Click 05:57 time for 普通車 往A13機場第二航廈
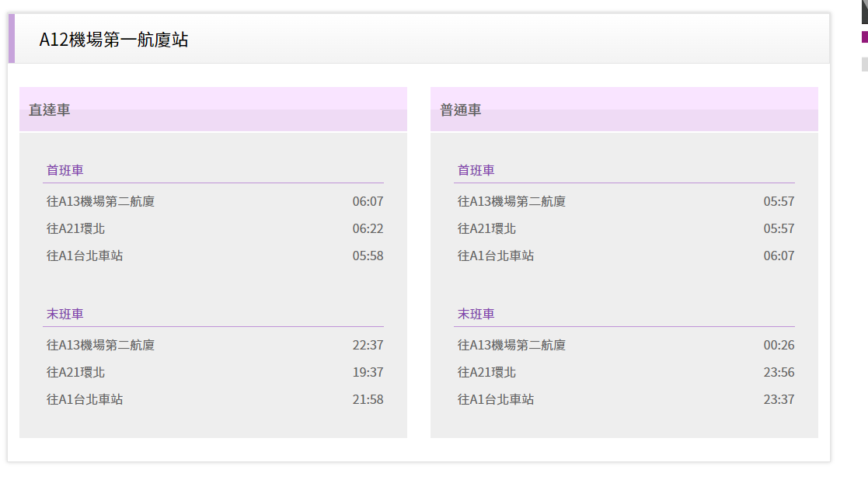Screen dimensions: 868x480 (x=779, y=201)
